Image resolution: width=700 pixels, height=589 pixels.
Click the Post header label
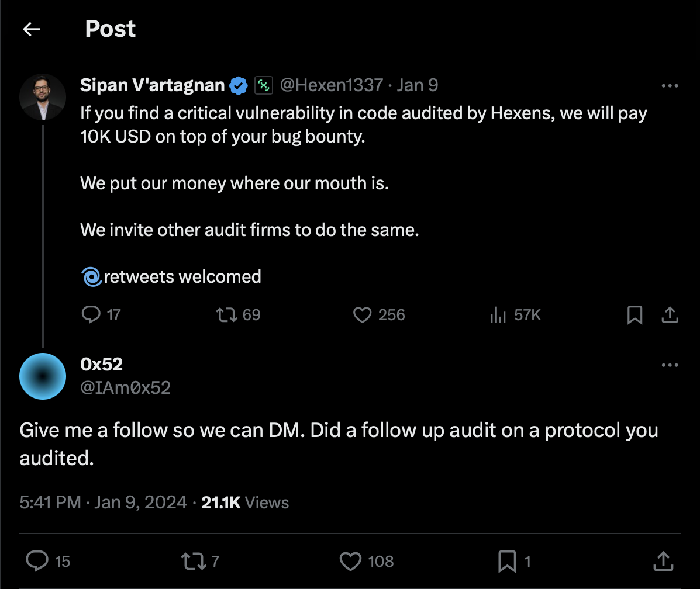tap(110, 29)
